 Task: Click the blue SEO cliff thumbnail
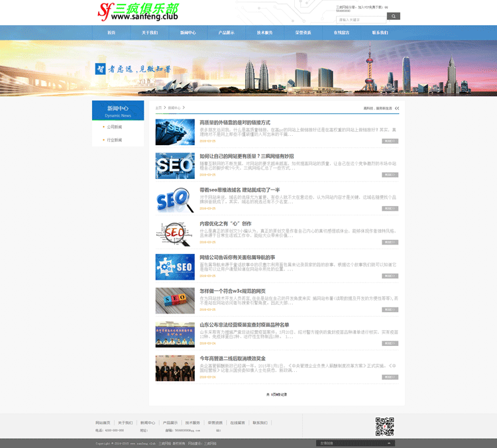(175, 132)
